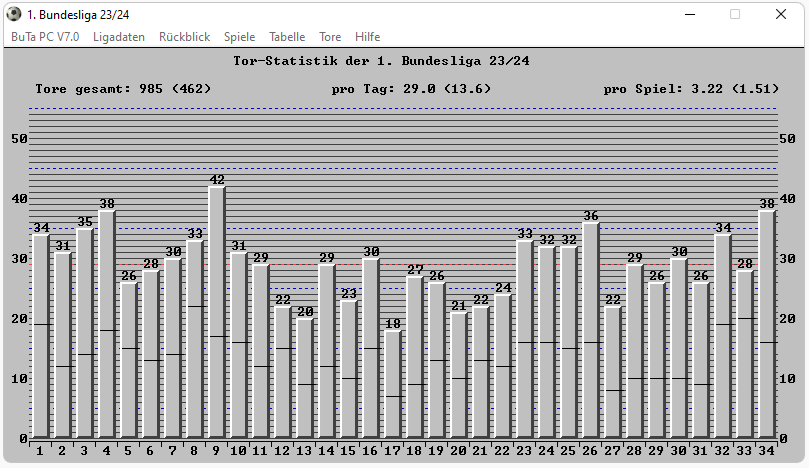Click the matchday 1 bar showing 34
Viewport: 809px width, 468px height.
(x=40, y=336)
